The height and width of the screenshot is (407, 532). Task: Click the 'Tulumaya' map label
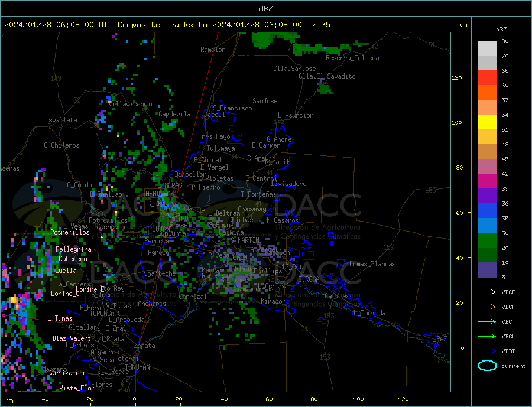coord(220,148)
